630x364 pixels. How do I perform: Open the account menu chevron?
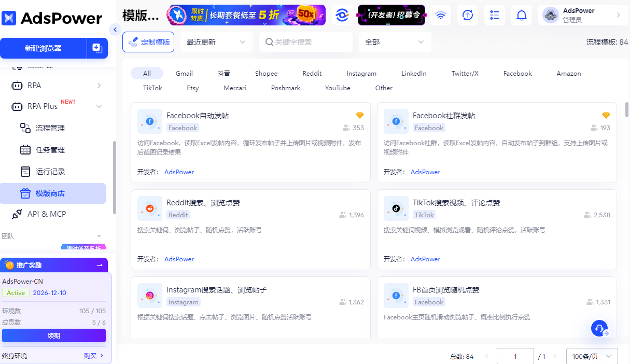point(618,15)
